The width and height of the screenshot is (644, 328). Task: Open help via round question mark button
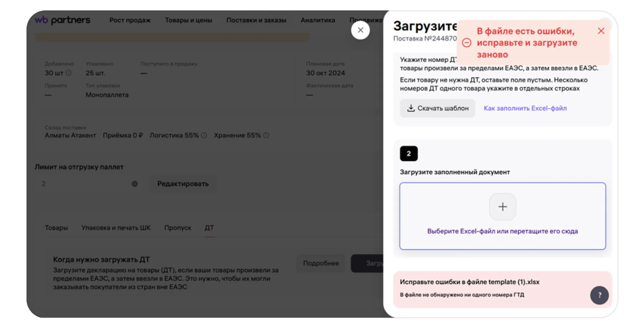[599, 295]
